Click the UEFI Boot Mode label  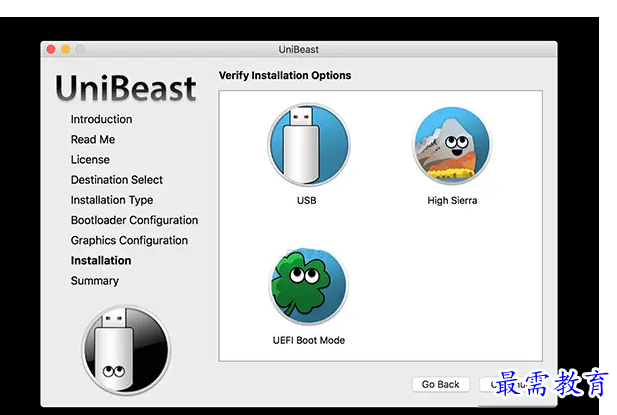308,340
